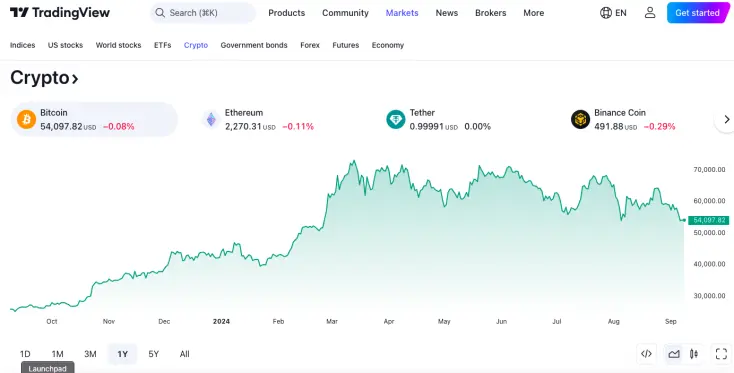The image size is (734, 373).
Task: Open the Community menu
Action: (x=345, y=13)
